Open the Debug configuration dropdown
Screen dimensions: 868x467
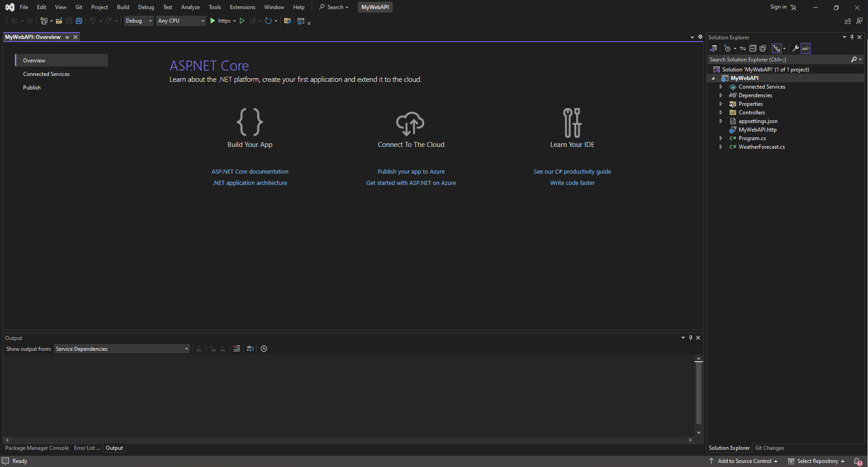[x=139, y=21]
